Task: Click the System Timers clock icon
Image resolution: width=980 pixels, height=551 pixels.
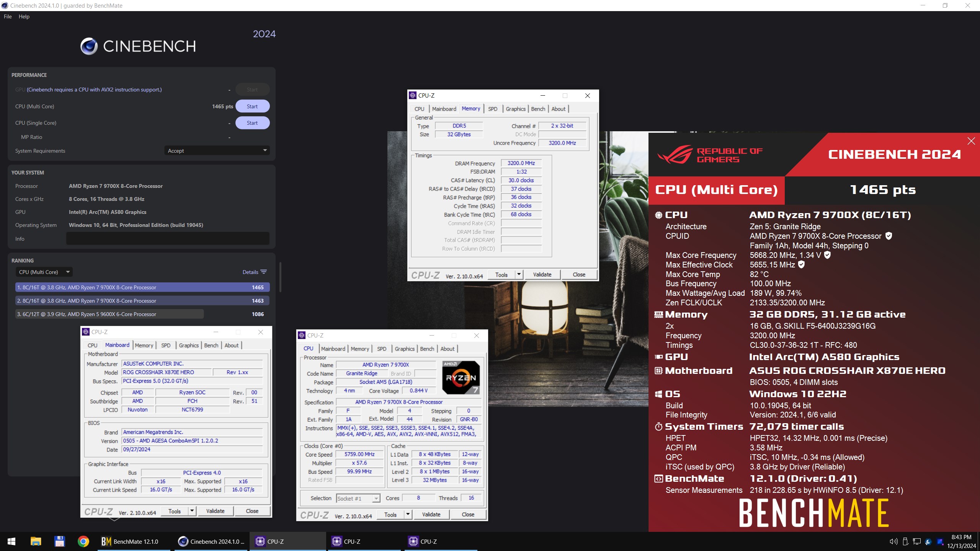Action: pos(658,427)
